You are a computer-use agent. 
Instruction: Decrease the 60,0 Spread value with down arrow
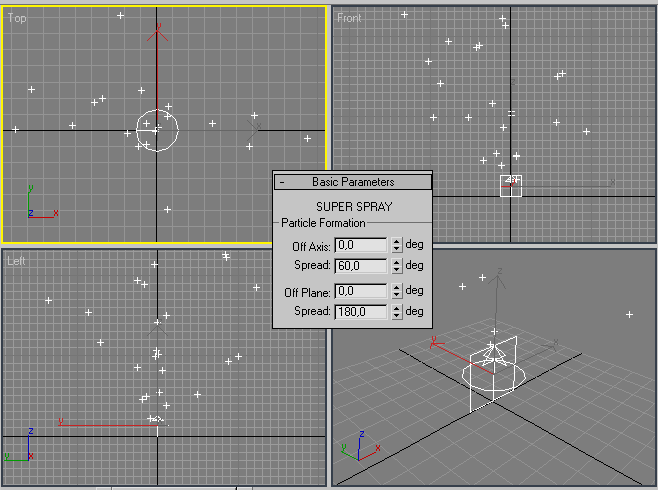point(396,269)
